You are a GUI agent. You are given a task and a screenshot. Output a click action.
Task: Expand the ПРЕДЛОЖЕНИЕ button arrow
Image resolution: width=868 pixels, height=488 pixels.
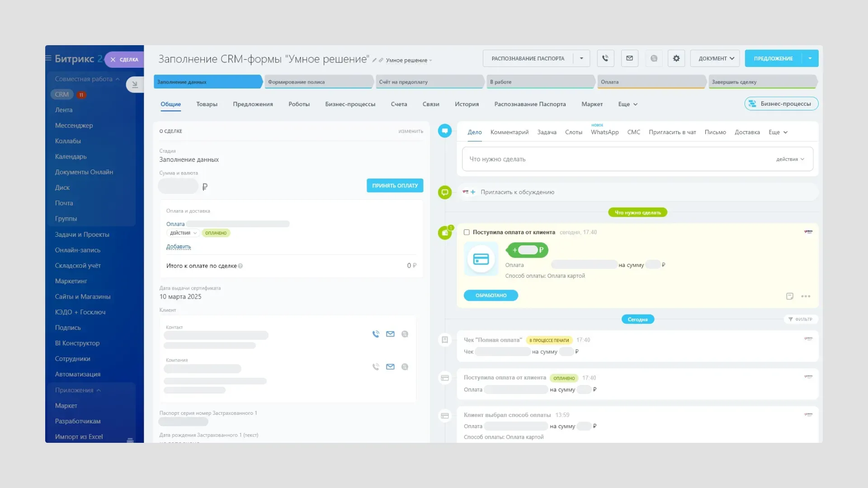[810, 58]
